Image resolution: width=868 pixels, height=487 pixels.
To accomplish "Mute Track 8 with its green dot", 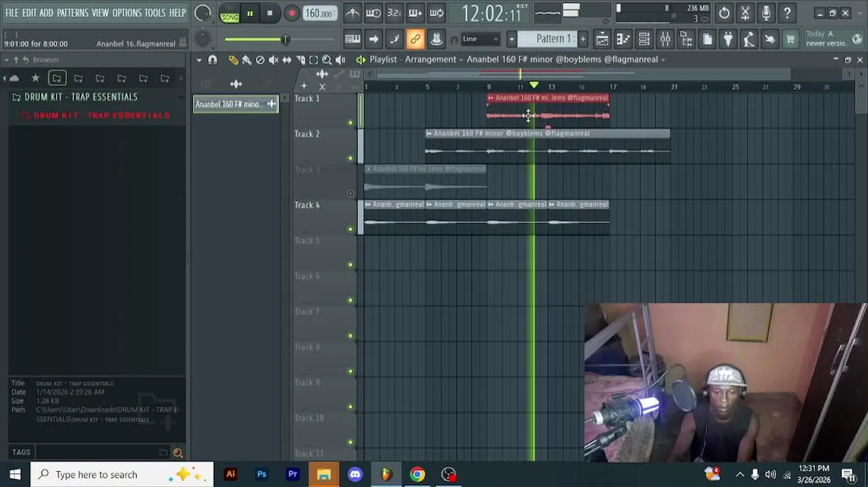I will [350, 371].
